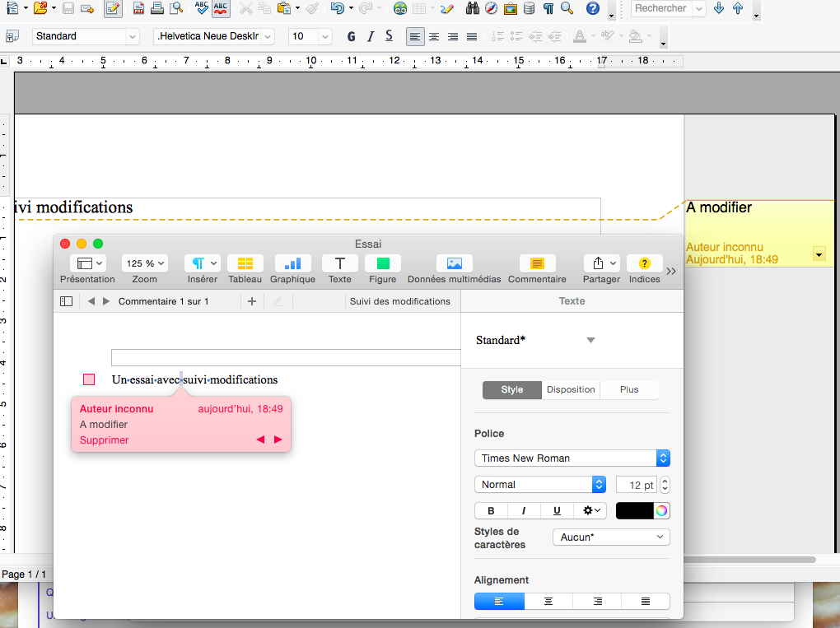Insert a chart with the Graphique button
Screen dimensions: 840x628
coord(292,263)
